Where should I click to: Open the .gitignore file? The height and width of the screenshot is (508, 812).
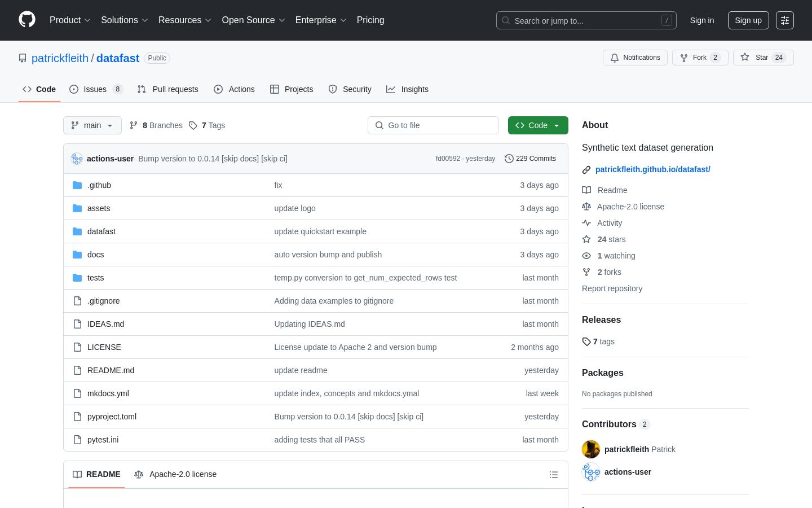[x=104, y=301]
